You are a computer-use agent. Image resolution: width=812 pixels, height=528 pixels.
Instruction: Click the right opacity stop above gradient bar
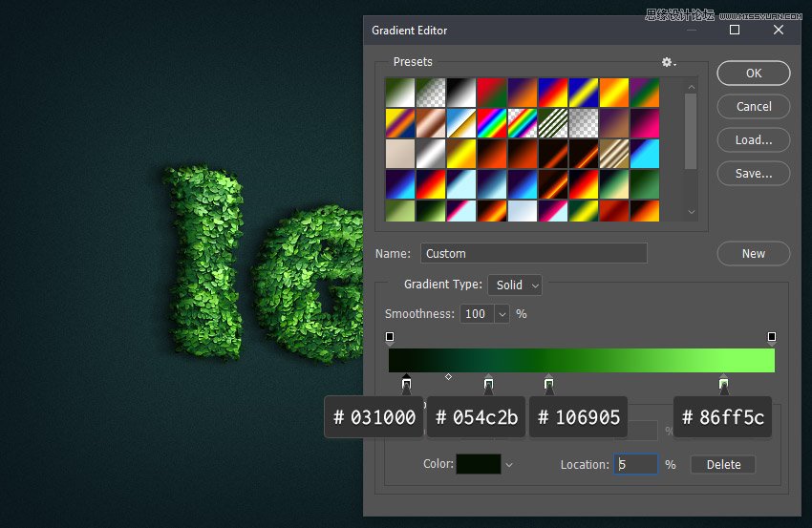[x=772, y=337]
